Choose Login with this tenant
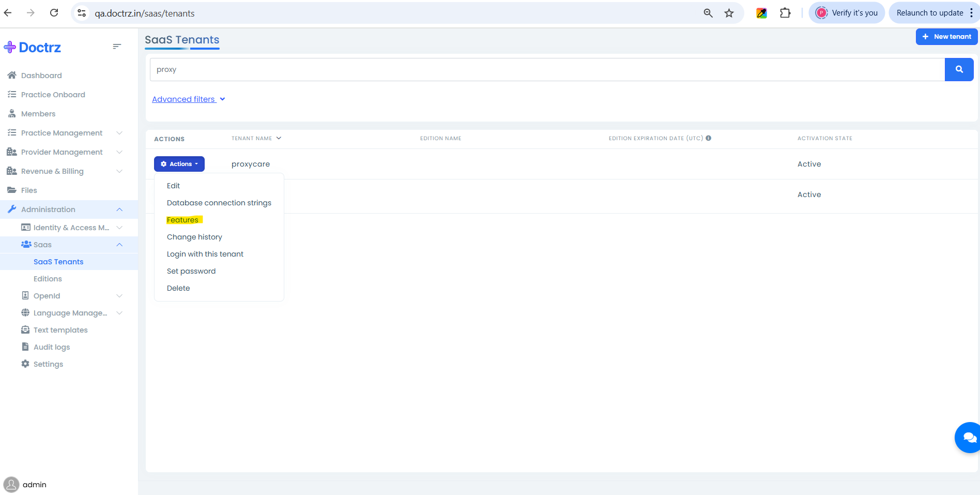The width and height of the screenshot is (980, 495). pyautogui.click(x=205, y=254)
